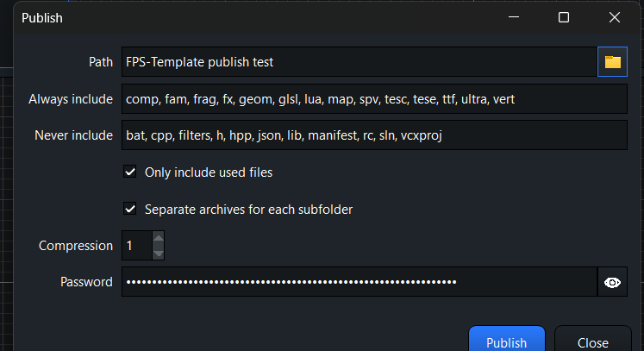The width and height of the screenshot is (644, 351).
Task: Minimize the Publish dialog window
Action: (x=514, y=17)
